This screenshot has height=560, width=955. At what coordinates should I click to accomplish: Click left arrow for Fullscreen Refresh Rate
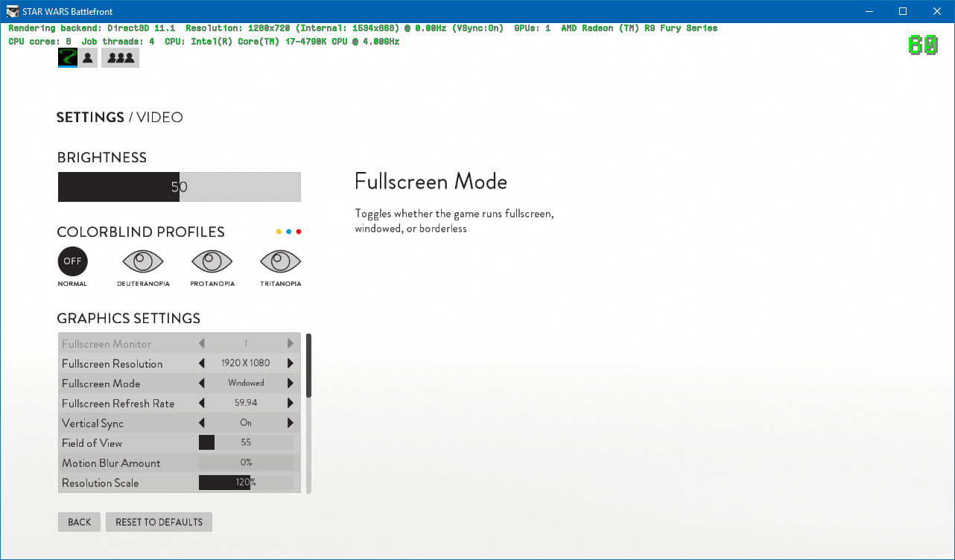[202, 403]
